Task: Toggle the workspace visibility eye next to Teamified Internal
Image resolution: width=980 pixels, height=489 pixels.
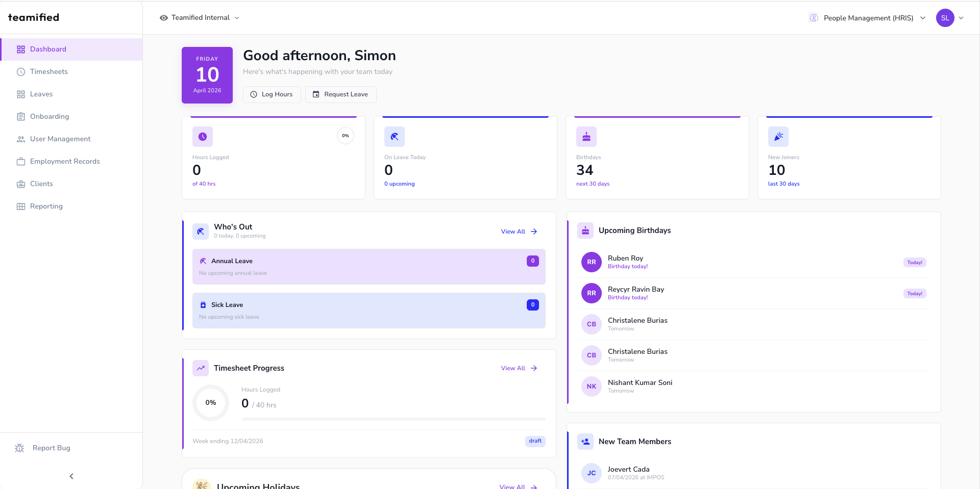Action: click(x=163, y=17)
